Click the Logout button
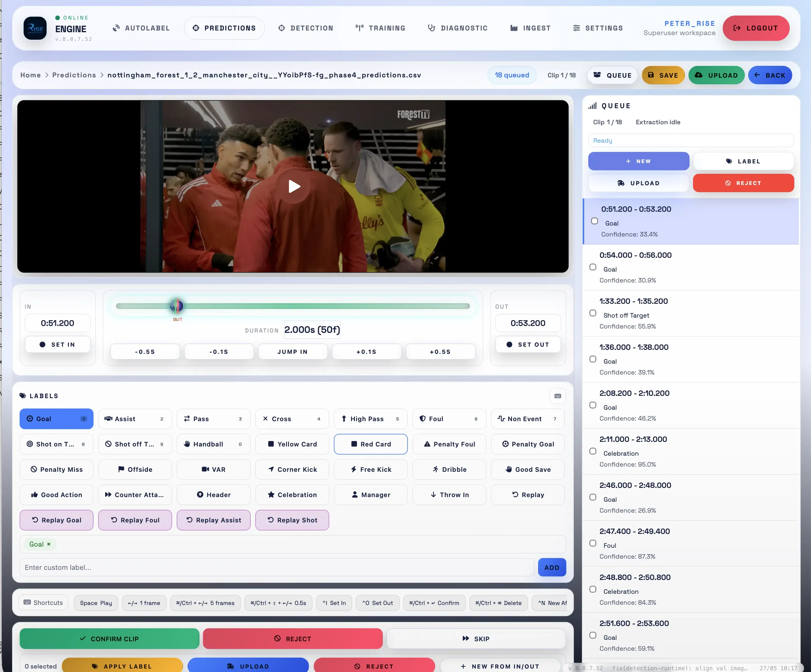Viewport: 811px width, 672px height. tap(756, 28)
